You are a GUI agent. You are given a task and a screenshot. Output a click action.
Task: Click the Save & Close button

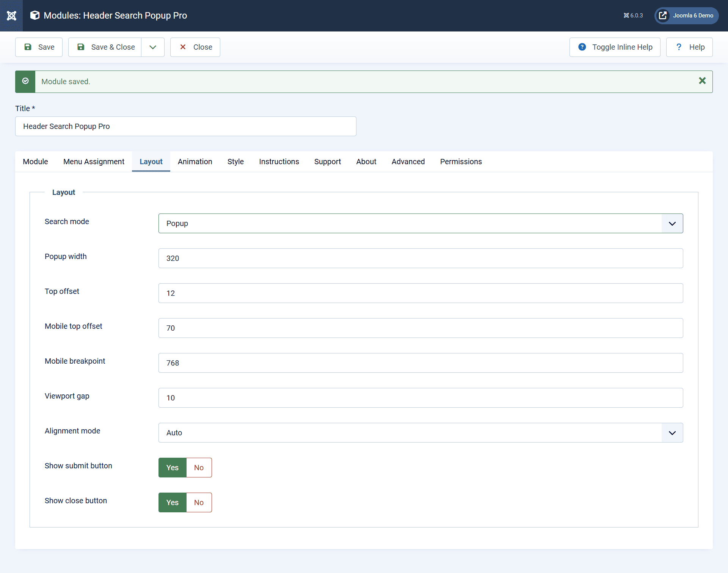coord(105,47)
